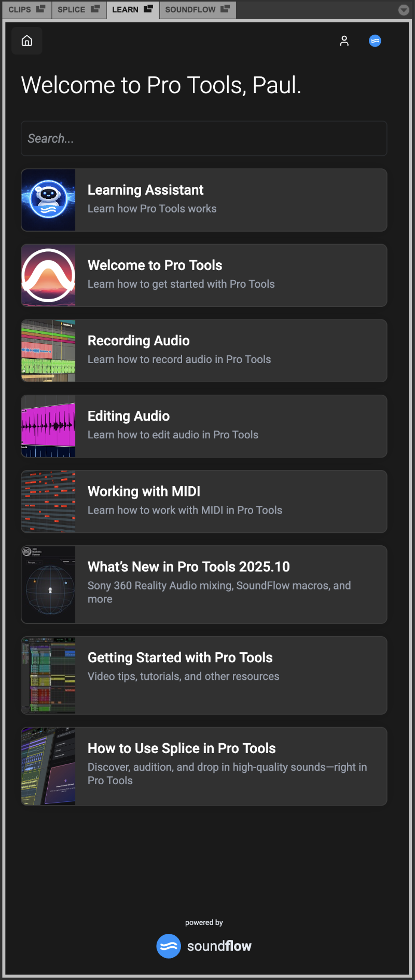Click the 'Welcome to Pro Tools, Paul.' heading
Image resolution: width=415 pixels, height=980 pixels.
pyautogui.click(x=161, y=85)
